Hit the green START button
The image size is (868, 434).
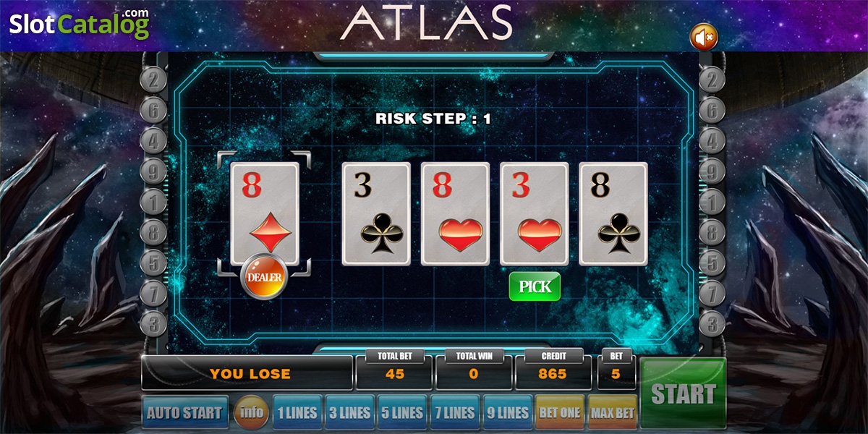click(x=683, y=394)
